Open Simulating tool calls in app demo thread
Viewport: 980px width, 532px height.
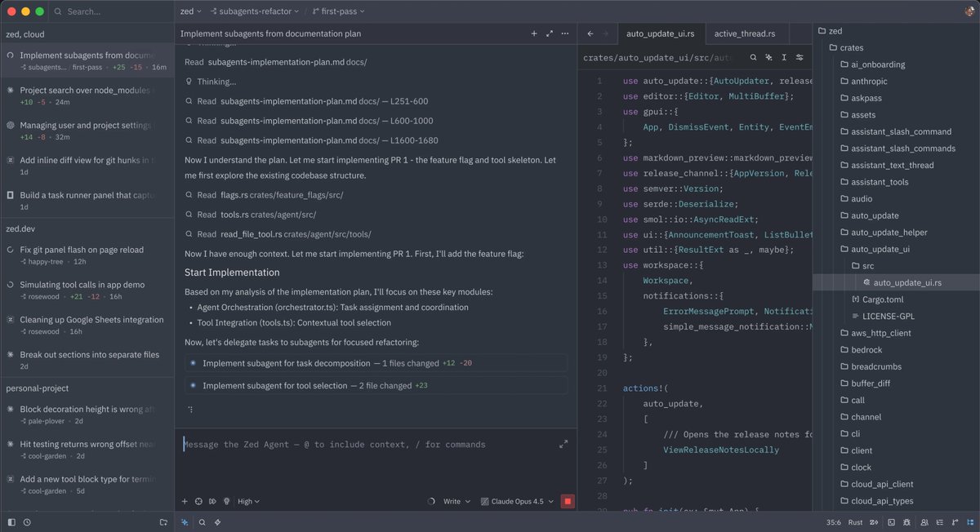pyautogui.click(x=87, y=290)
